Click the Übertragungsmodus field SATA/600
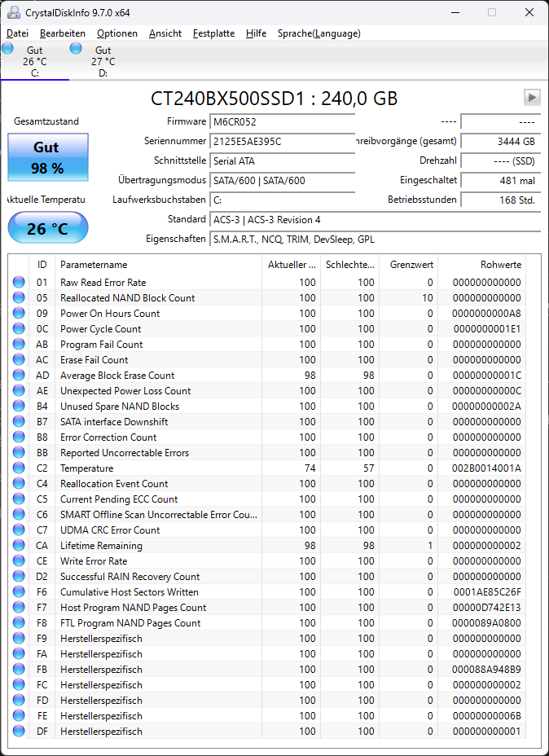The image size is (549, 756). [x=283, y=181]
